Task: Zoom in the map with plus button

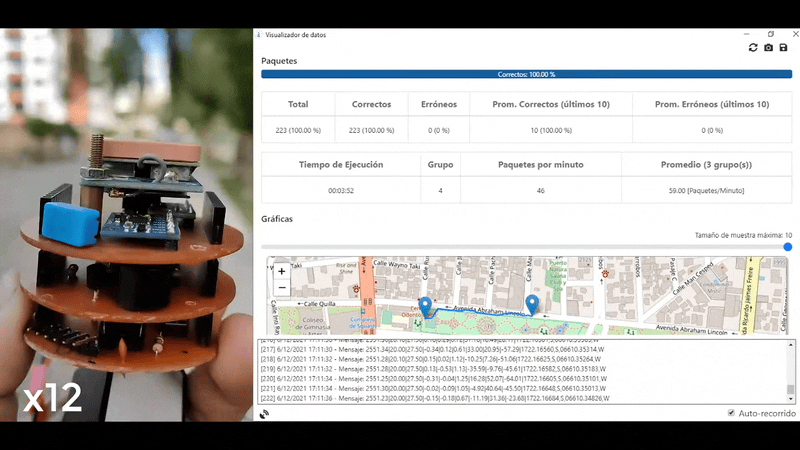Action: point(282,271)
